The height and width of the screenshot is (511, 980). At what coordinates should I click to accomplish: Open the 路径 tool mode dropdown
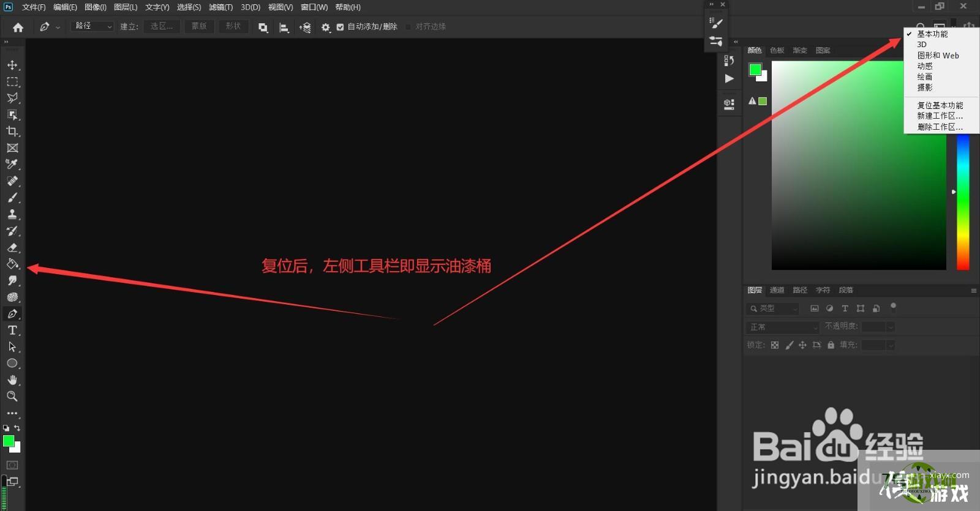pyautogui.click(x=92, y=26)
